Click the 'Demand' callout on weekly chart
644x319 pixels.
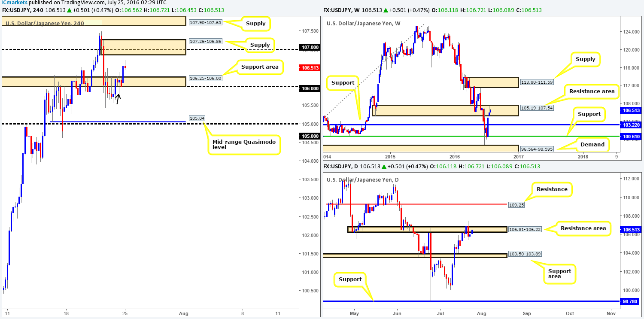(592, 144)
